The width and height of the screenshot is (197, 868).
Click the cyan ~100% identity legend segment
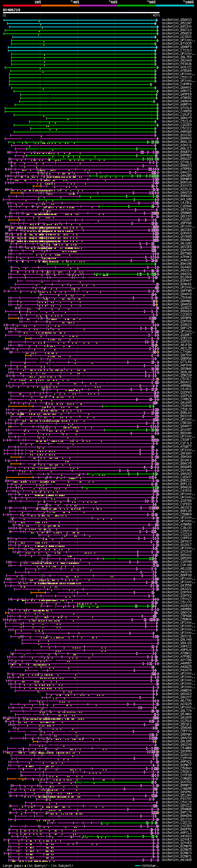pos(175,6)
